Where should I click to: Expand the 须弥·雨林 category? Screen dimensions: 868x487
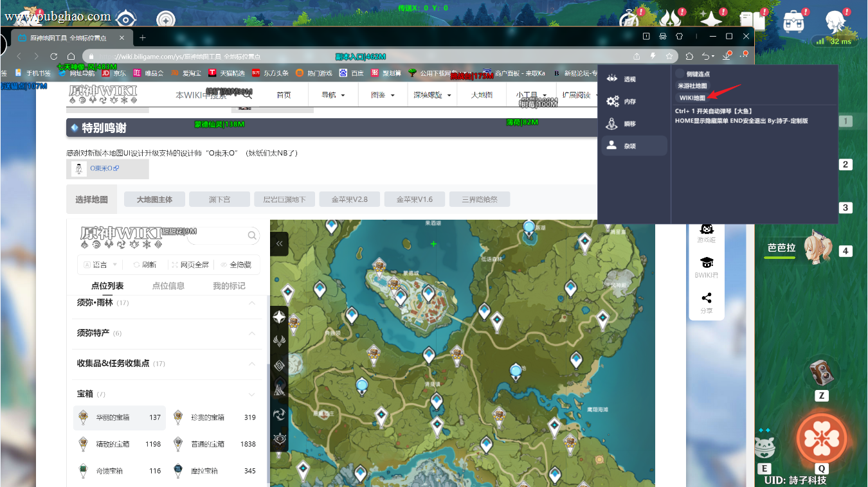coord(167,303)
